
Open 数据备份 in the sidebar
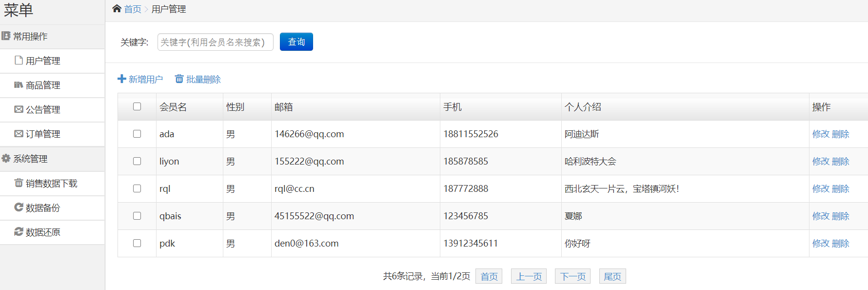tap(52, 208)
